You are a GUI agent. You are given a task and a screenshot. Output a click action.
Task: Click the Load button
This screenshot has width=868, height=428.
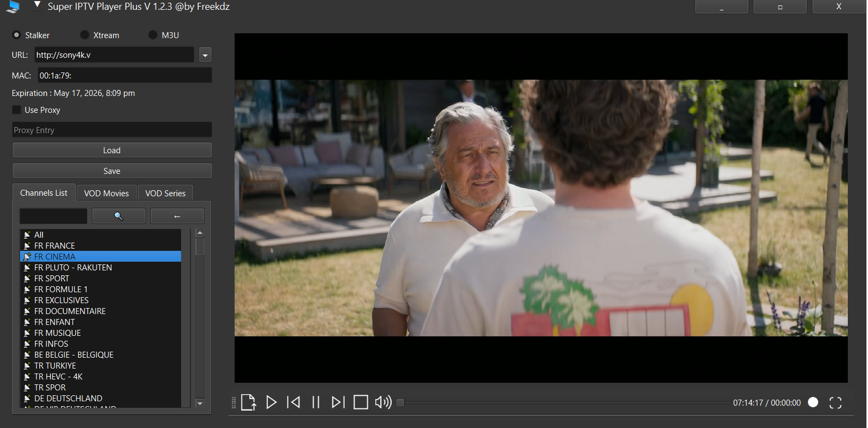(x=112, y=150)
